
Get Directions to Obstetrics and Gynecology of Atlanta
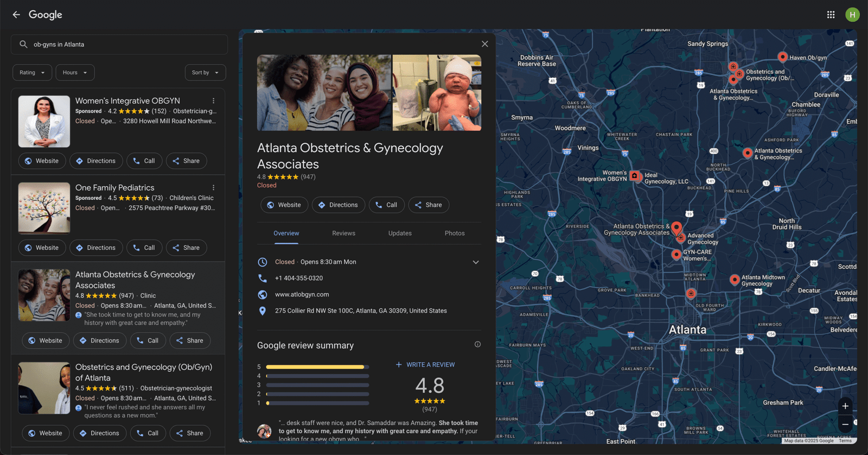click(x=100, y=433)
